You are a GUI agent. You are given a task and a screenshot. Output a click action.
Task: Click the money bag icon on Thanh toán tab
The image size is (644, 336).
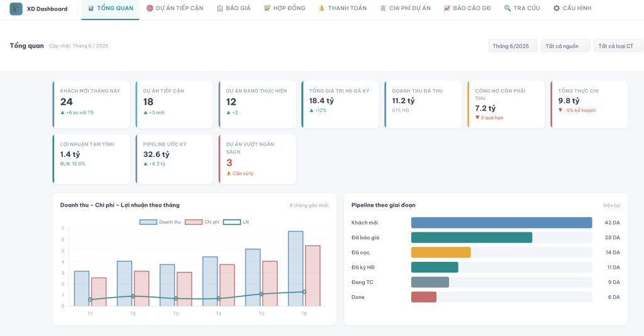pyautogui.click(x=321, y=8)
